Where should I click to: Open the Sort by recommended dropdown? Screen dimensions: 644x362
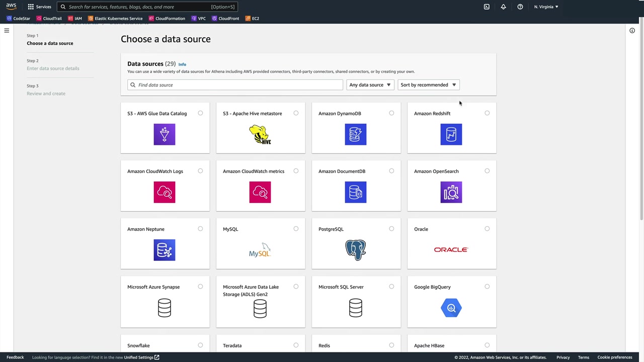(x=428, y=85)
